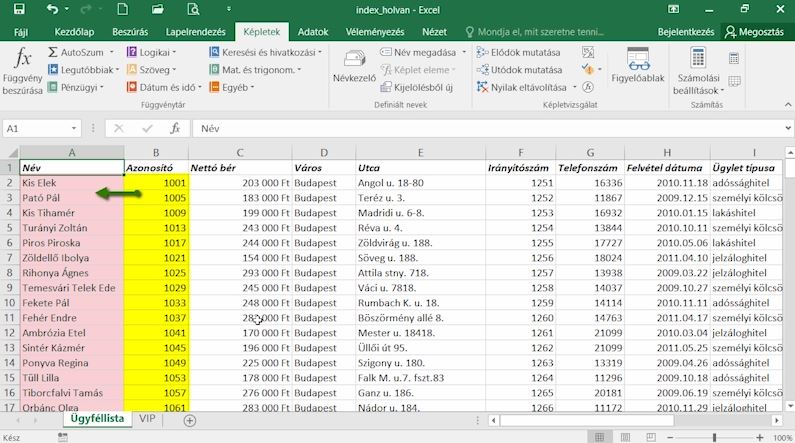Select the VIP sheet tab

(x=147, y=419)
